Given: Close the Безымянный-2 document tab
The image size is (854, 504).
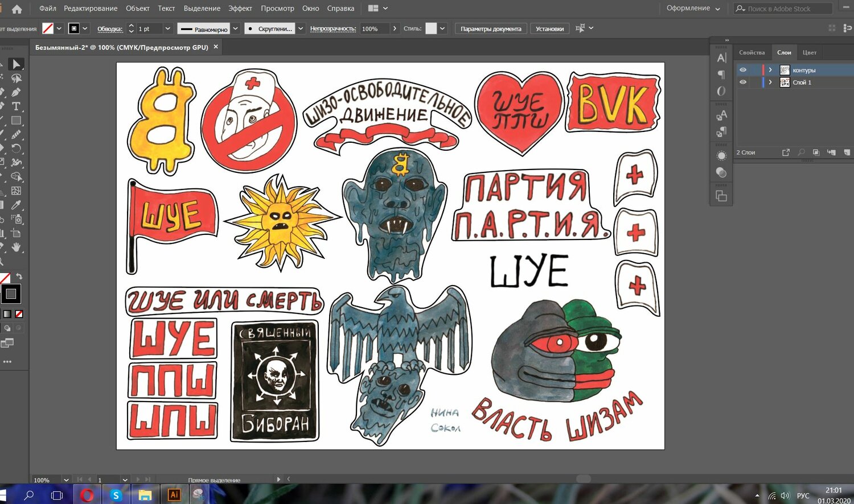Looking at the screenshot, I should (216, 47).
